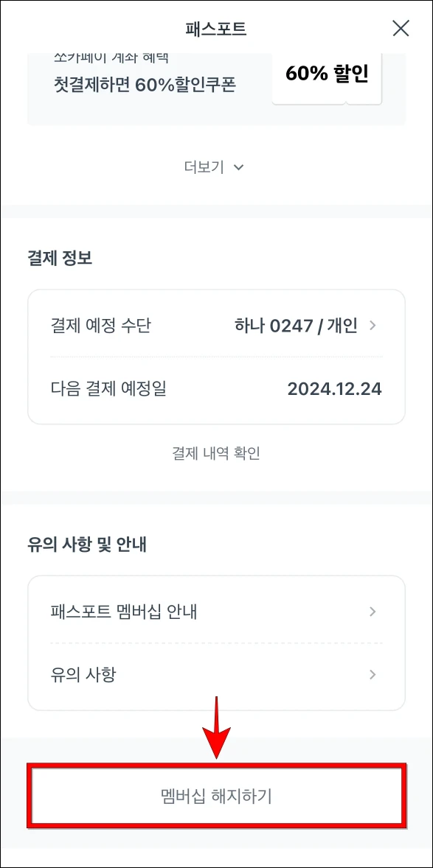433x868 pixels.
Task: Select the 패스포트 title header
Action: [216, 28]
